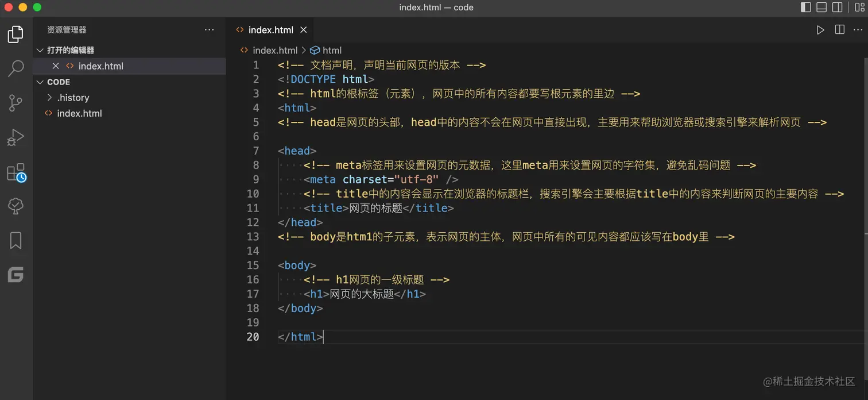868x400 pixels.
Task: Click the title tag line 网页的标题
Action: (x=379, y=208)
